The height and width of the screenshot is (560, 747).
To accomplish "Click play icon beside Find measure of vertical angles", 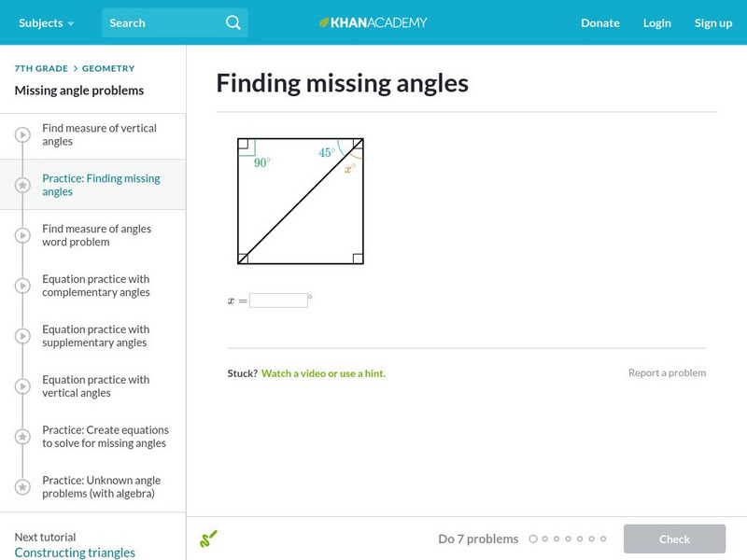I will click(x=22, y=134).
